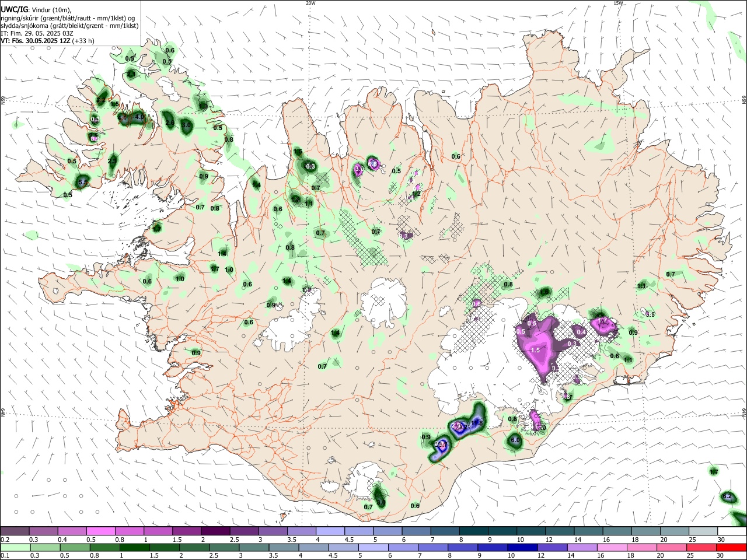The image size is (747, 560).
Task: Click the bright magenta swatch between 0.5 and 0.8
Action: pos(100,531)
